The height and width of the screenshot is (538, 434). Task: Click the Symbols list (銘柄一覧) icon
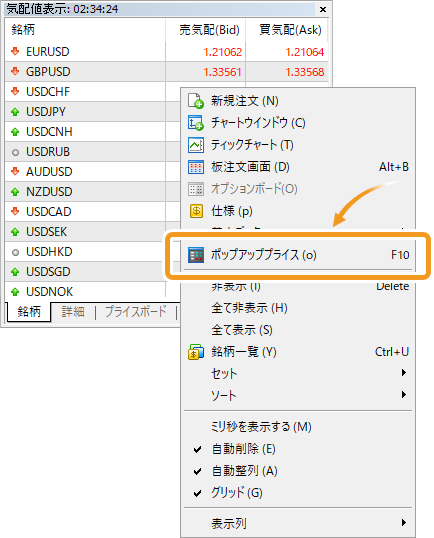point(196,352)
